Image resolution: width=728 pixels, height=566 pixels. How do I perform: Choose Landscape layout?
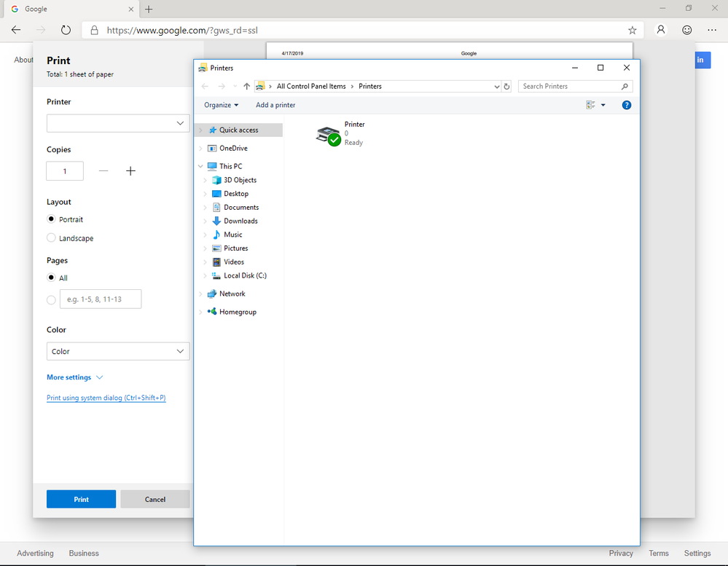(51, 238)
